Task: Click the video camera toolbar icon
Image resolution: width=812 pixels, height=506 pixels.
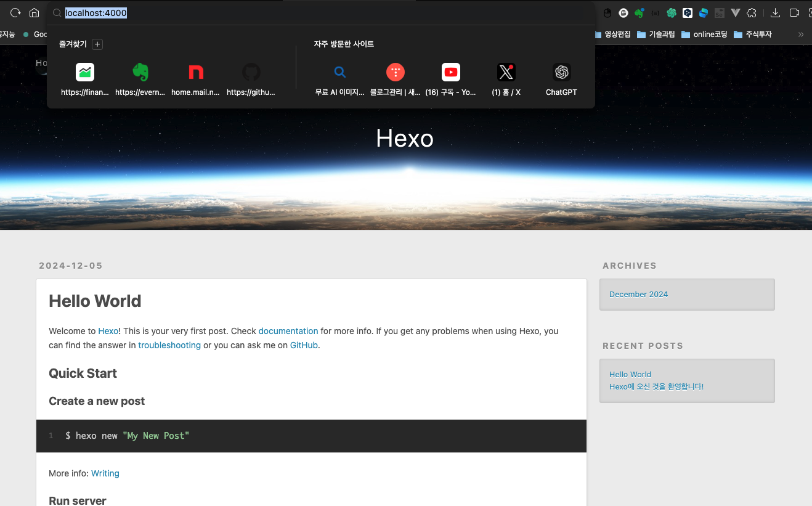Action: (x=795, y=13)
